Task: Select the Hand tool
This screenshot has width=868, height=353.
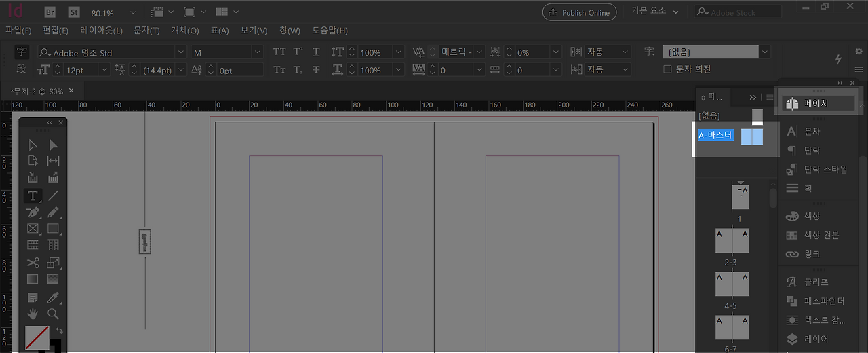Action: (x=33, y=314)
